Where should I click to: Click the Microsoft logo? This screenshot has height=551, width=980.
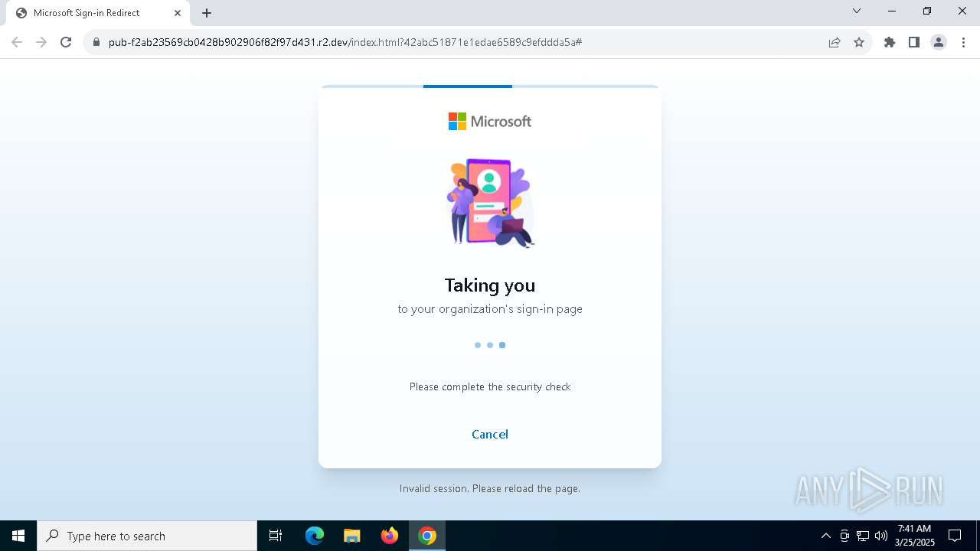pyautogui.click(x=490, y=121)
